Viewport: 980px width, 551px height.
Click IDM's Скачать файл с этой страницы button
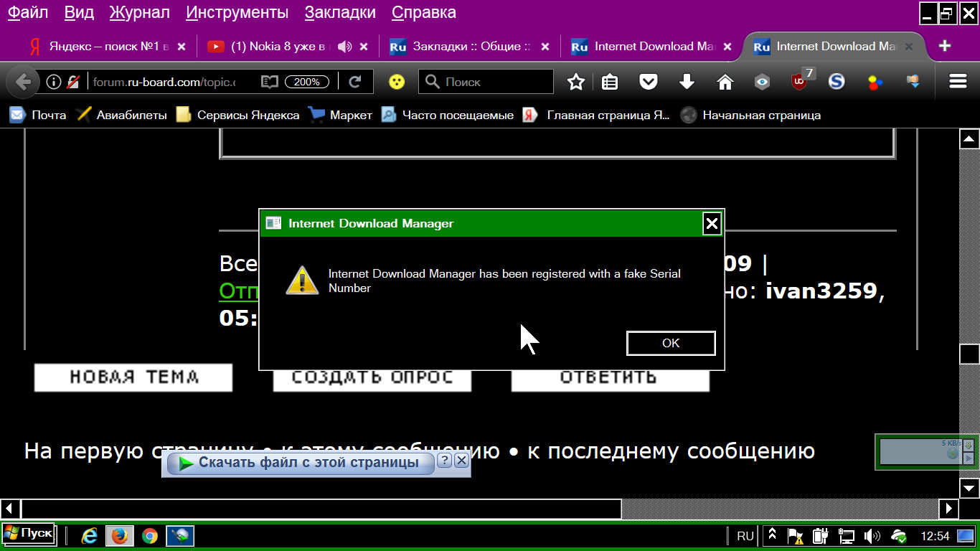click(301, 463)
